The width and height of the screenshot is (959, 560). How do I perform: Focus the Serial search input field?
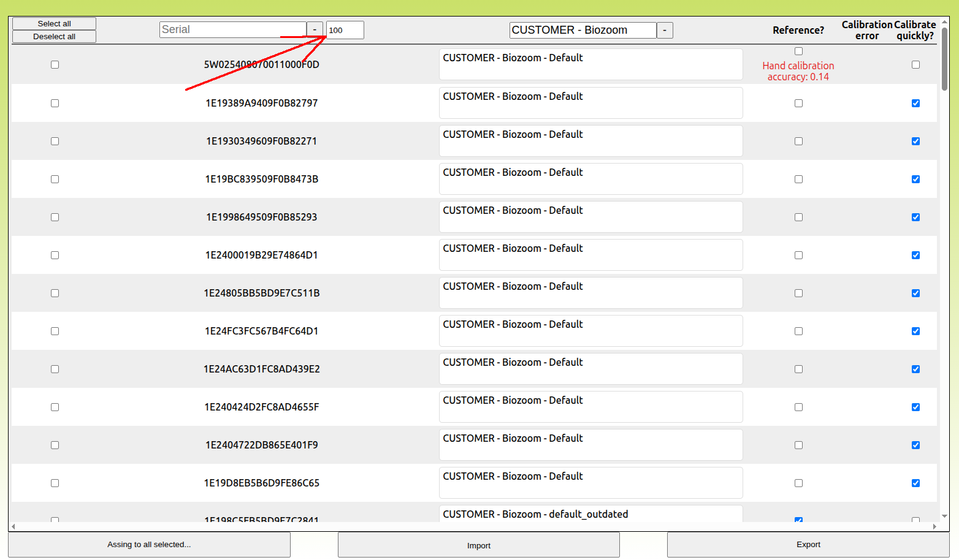click(x=232, y=29)
